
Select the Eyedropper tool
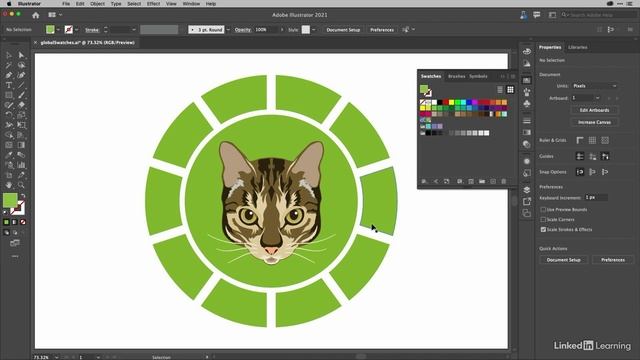pyautogui.click(x=9, y=155)
